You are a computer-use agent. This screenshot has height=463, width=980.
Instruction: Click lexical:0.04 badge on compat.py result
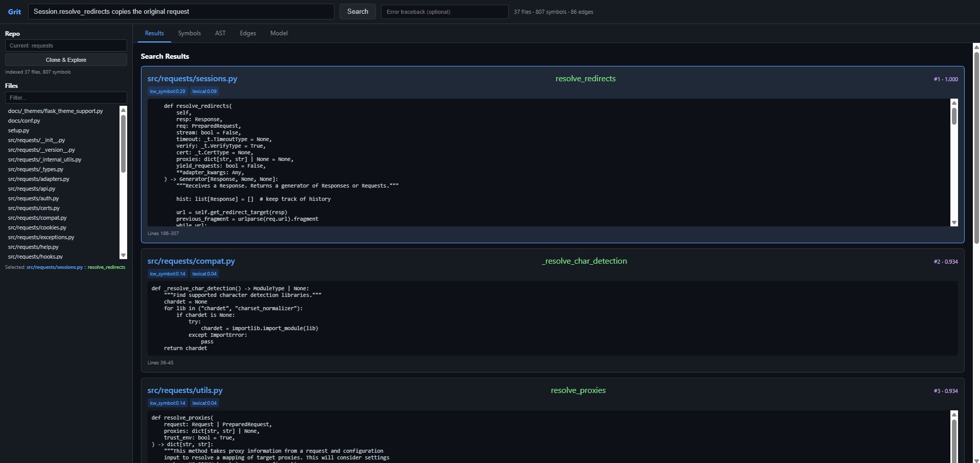click(204, 274)
